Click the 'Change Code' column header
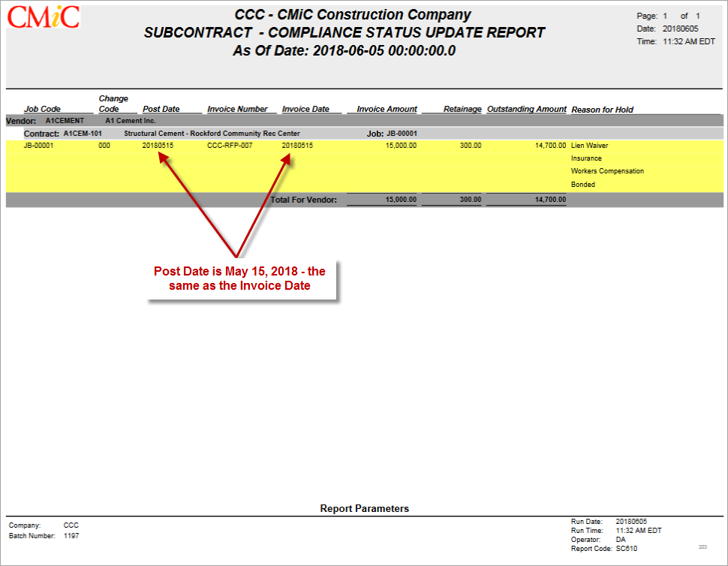The height and width of the screenshot is (566, 728). 113,104
